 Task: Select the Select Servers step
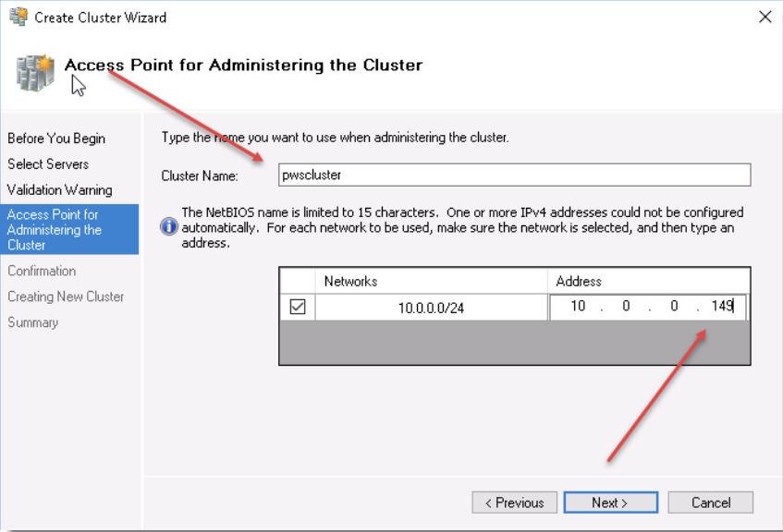coord(48,164)
